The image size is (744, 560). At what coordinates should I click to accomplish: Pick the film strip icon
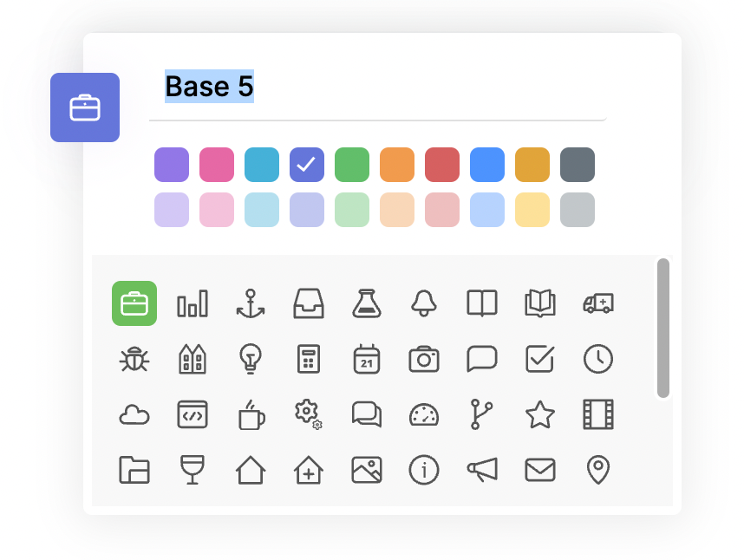(598, 414)
